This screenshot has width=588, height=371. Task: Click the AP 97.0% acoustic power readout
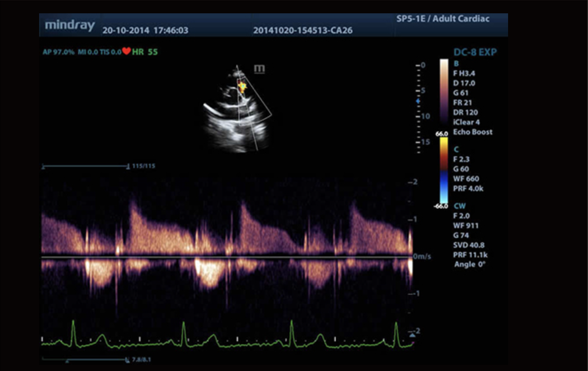pos(59,52)
